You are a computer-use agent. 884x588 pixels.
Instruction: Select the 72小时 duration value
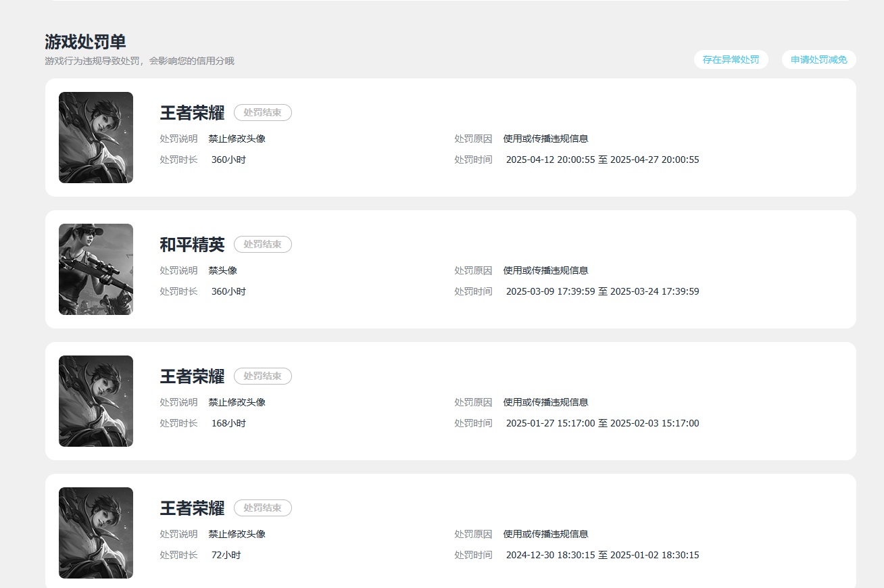[x=226, y=555]
